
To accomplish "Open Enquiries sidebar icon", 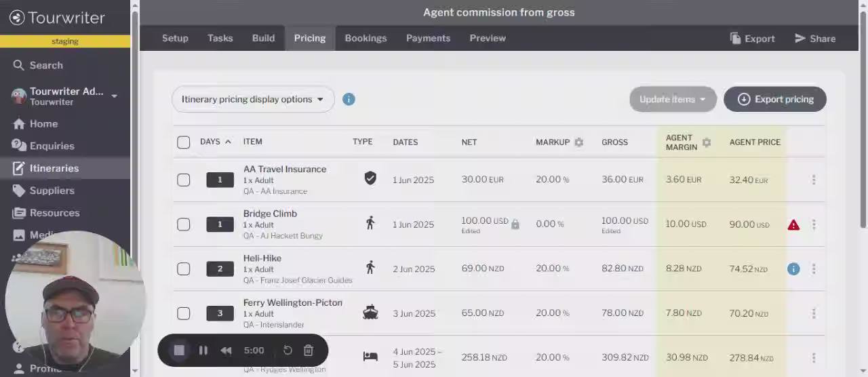I will pyautogui.click(x=18, y=146).
